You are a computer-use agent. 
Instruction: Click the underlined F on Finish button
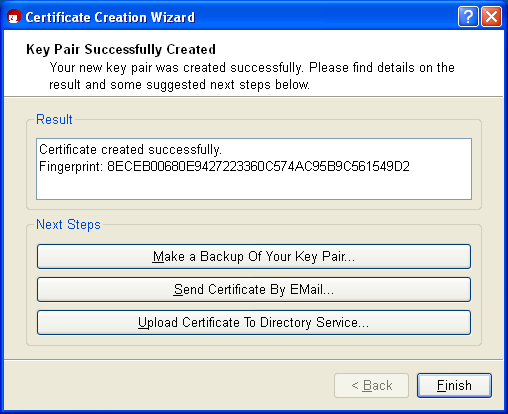tap(441, 385)
